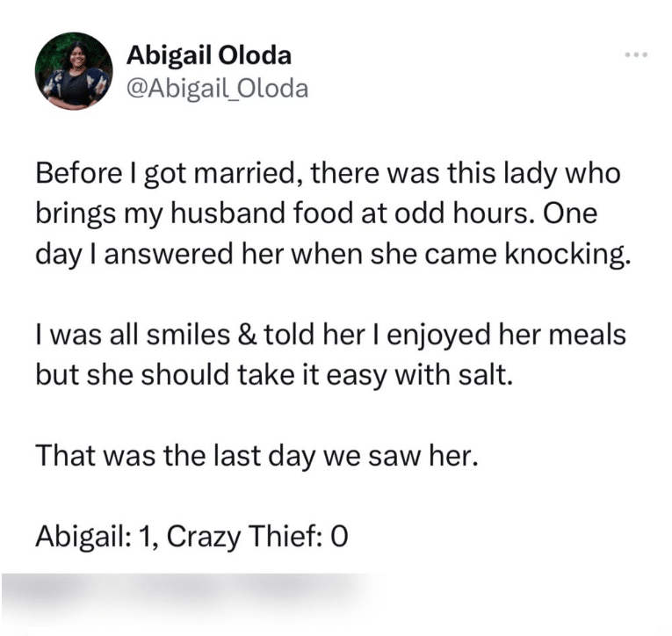672x636 pixels.
Task: Open the Abigail Oloda display name link
Action: (x=209, y=56)
